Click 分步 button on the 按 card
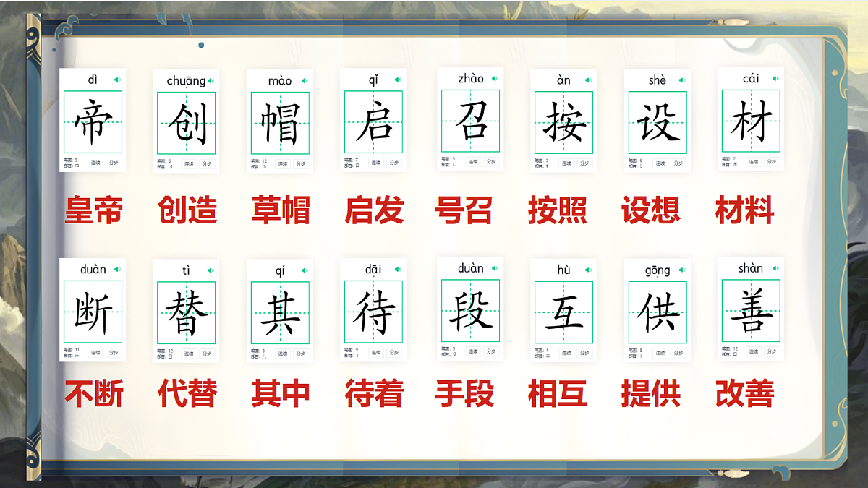This screenshot has height=488, width=868. coord(584,163)
